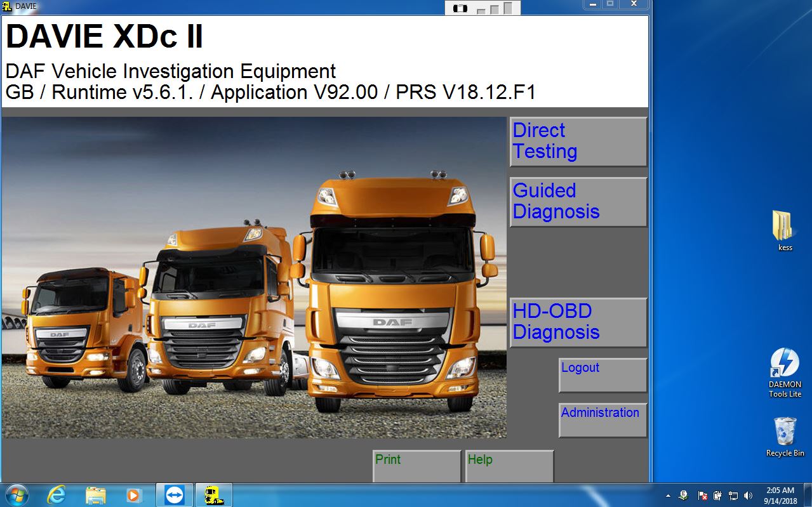Show hidden system tray icons
Viewport: 812px width, 507px height.
click(x=668, y=496)
